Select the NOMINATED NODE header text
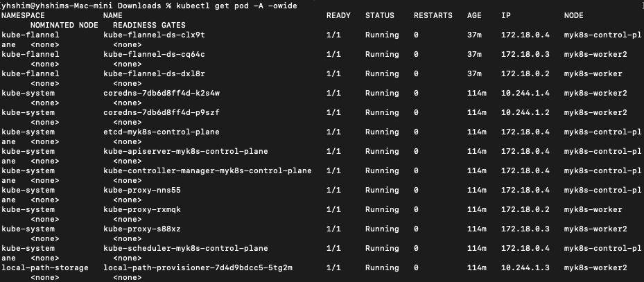 click(x=64, y=26)
